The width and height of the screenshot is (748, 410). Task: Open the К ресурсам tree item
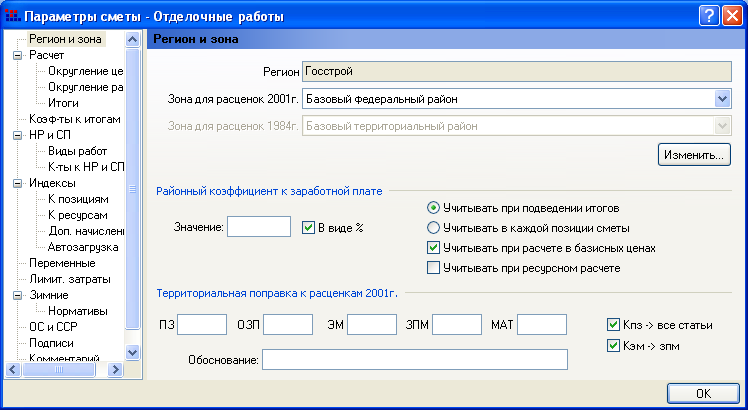pos(78,215)
